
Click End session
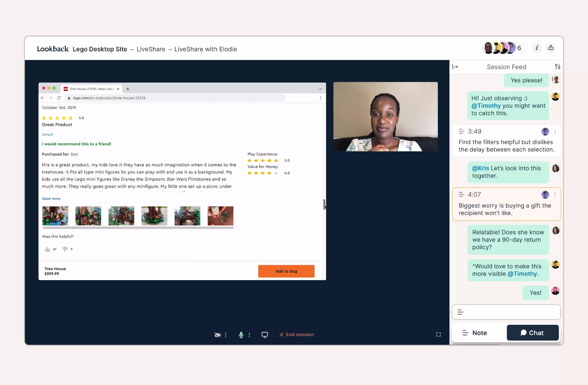[x=297, y=334]
